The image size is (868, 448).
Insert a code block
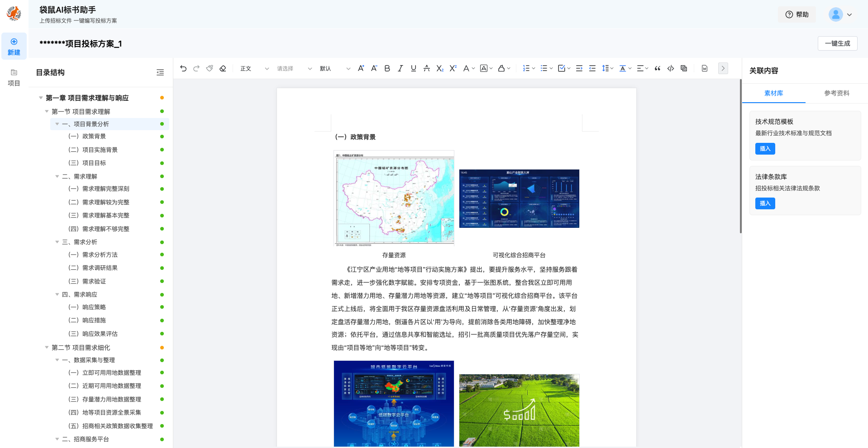coord(671,68)
